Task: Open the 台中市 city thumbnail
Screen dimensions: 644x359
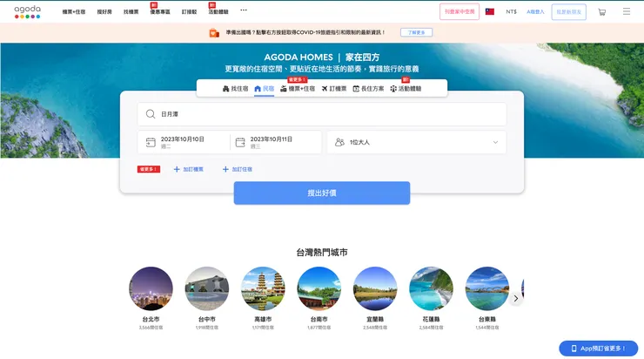Action: click(x=207, y=288)
